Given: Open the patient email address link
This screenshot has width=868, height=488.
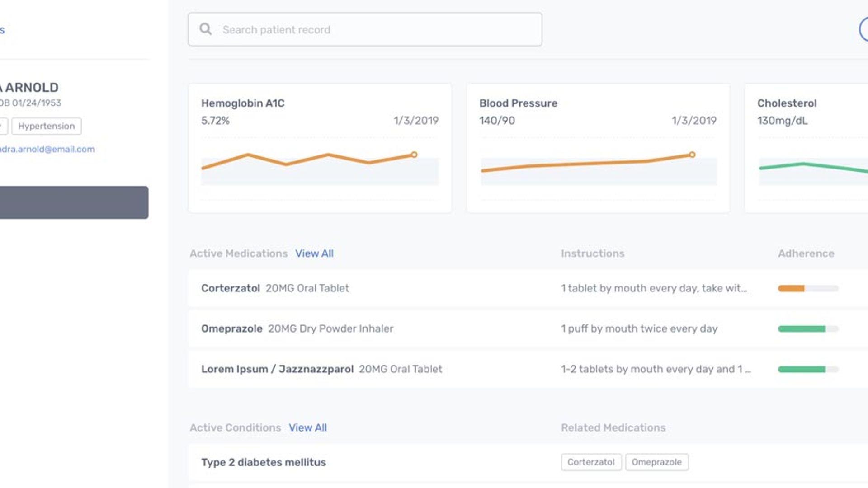Looking at the screenshot, I should (47, 149).
